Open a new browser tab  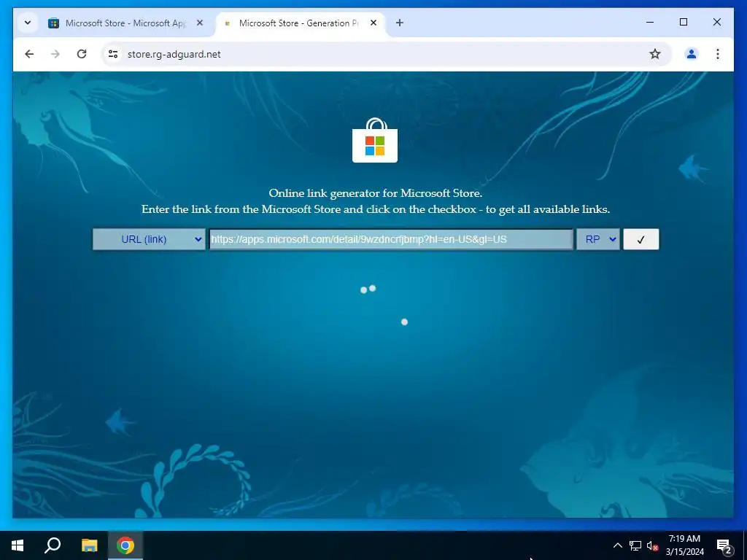point(400,23)
